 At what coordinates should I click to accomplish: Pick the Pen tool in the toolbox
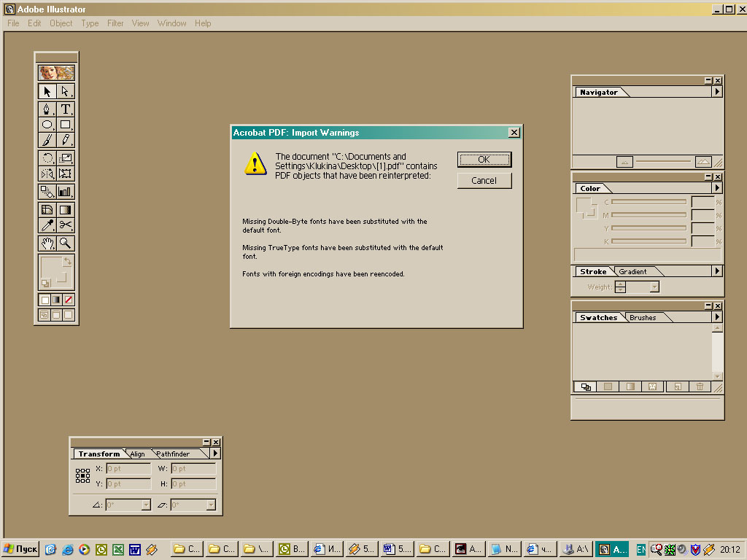click(x=47, y=109)
